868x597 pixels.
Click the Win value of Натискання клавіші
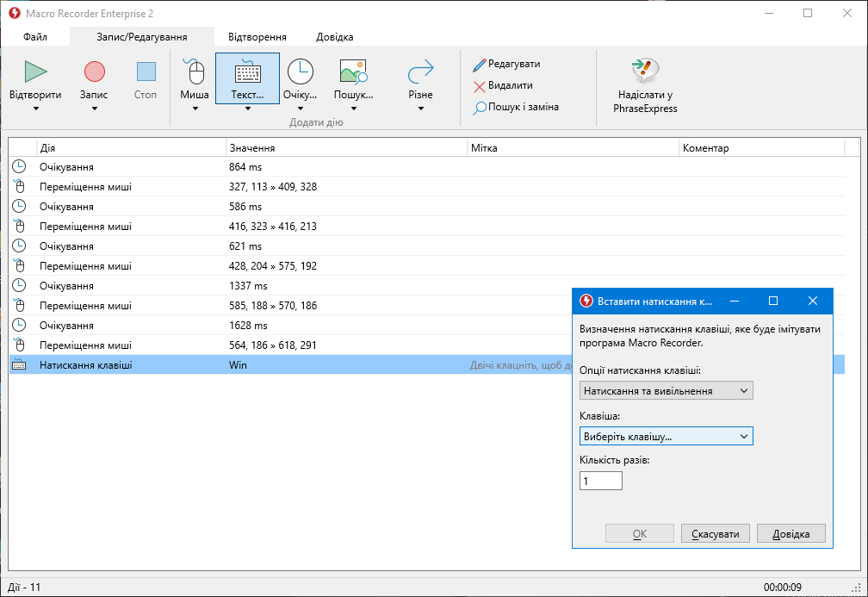click(x=238, y=365)
